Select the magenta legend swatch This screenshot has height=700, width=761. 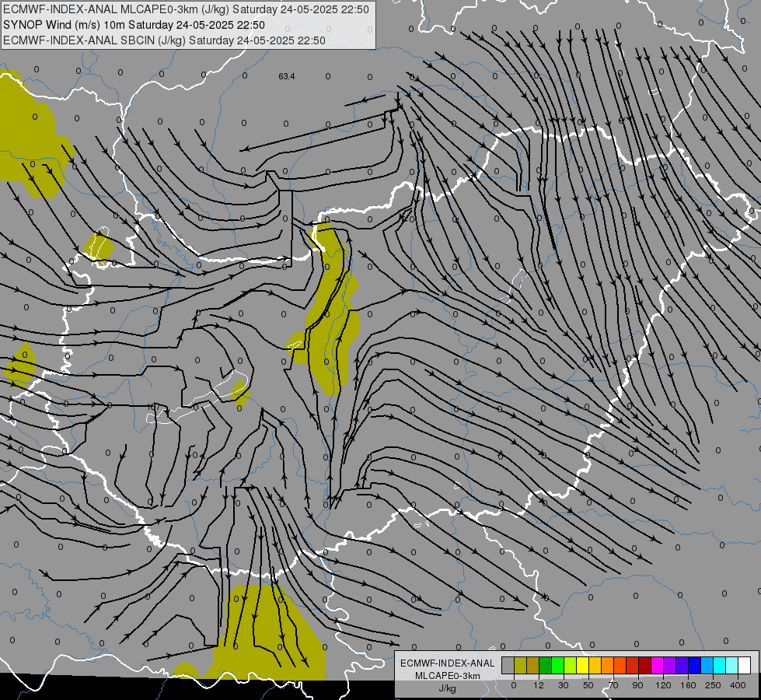point(658,666)
